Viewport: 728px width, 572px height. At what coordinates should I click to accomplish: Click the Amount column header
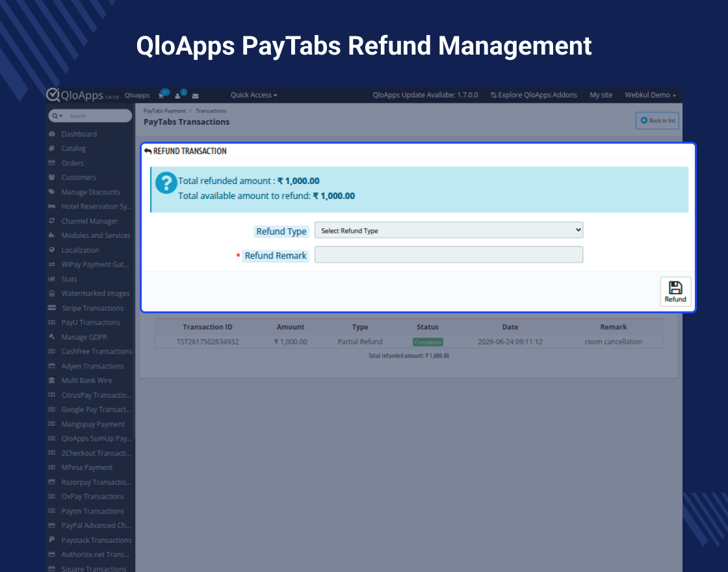coord(290,327)
